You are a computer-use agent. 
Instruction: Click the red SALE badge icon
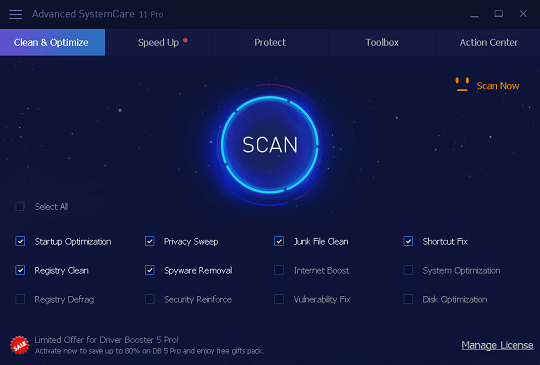coord(20,345)
